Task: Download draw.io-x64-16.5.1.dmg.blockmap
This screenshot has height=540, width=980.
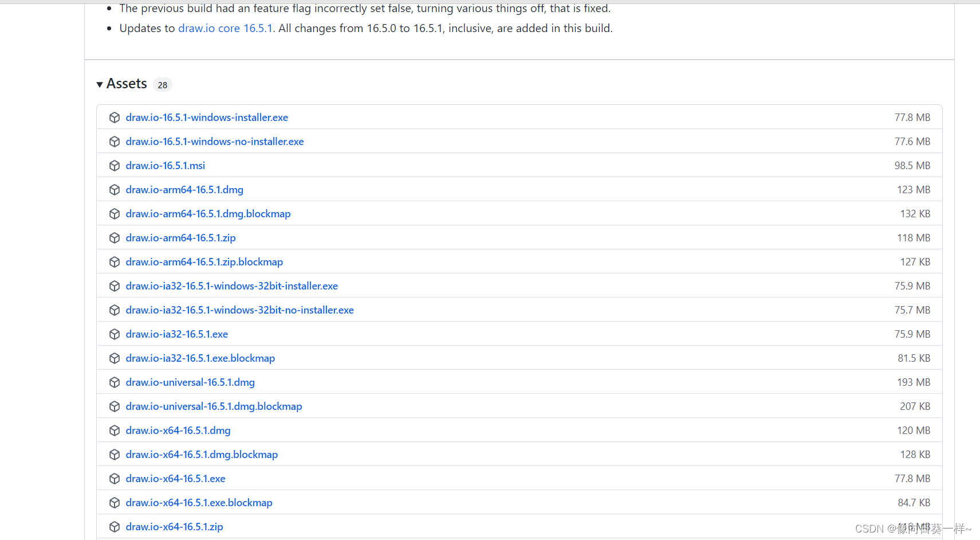Action: pyautogui.click(x=202, y=455)
